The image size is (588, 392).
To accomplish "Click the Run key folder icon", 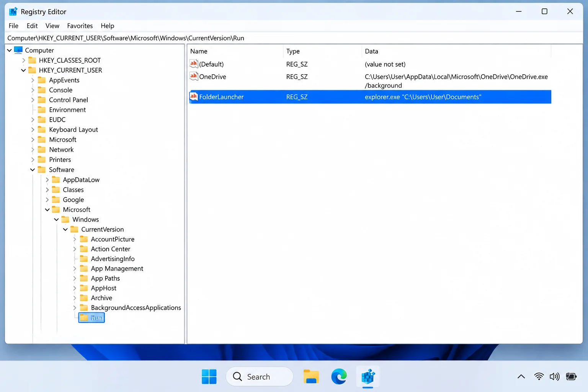I will coord(84,318).
